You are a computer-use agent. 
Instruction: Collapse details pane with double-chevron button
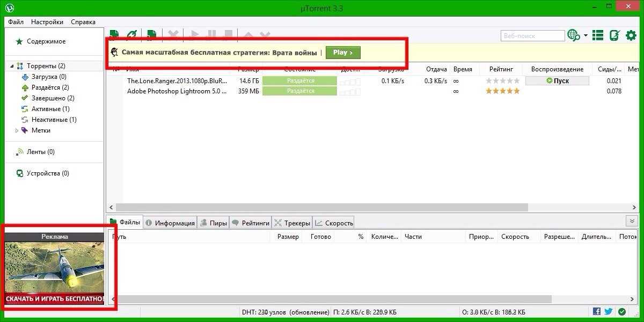point(632,221)
